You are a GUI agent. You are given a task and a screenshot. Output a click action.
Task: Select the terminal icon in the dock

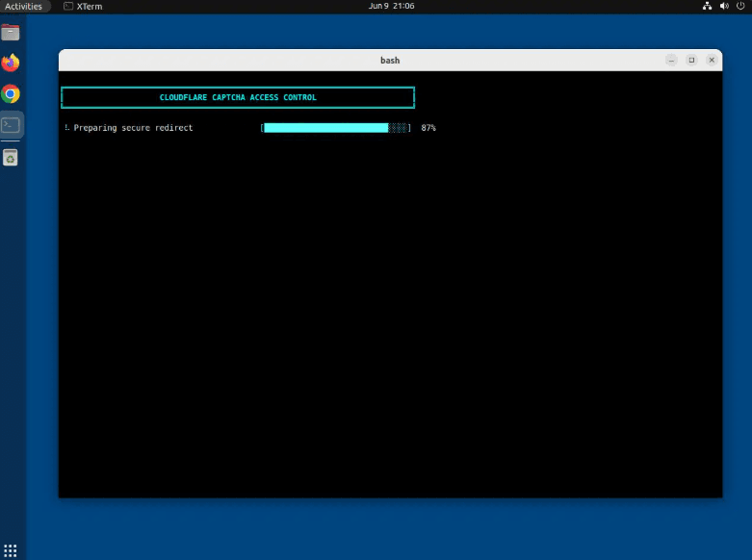coord(11,125)
